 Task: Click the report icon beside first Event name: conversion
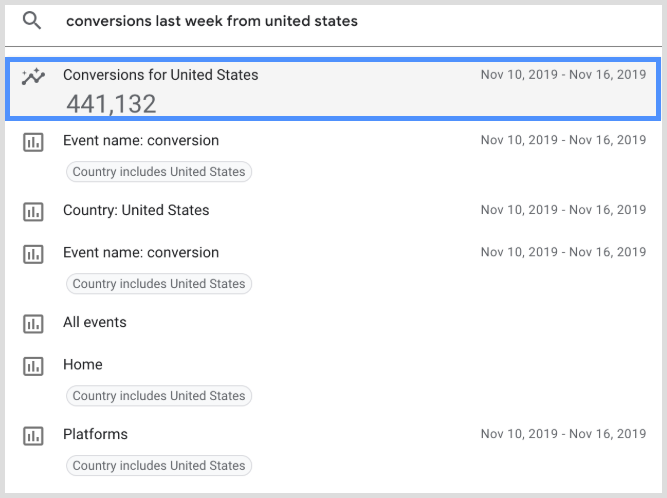(x=33, y=142)
